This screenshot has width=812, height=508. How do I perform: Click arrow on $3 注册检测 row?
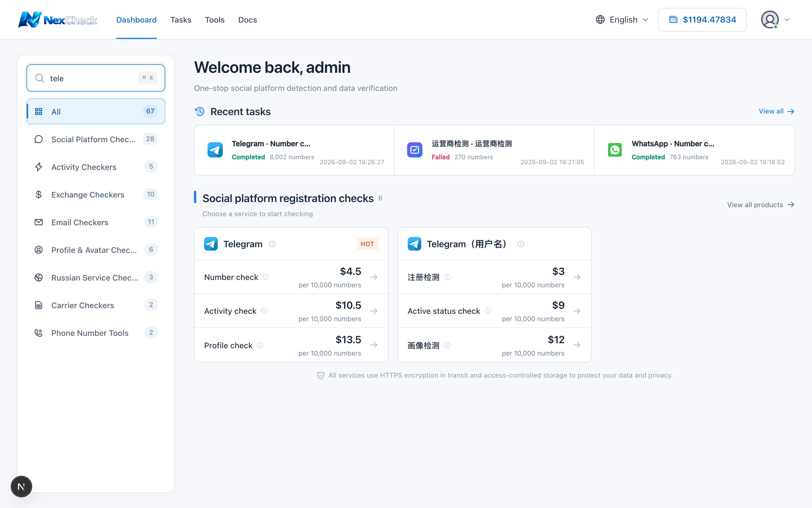coord(577,277)
